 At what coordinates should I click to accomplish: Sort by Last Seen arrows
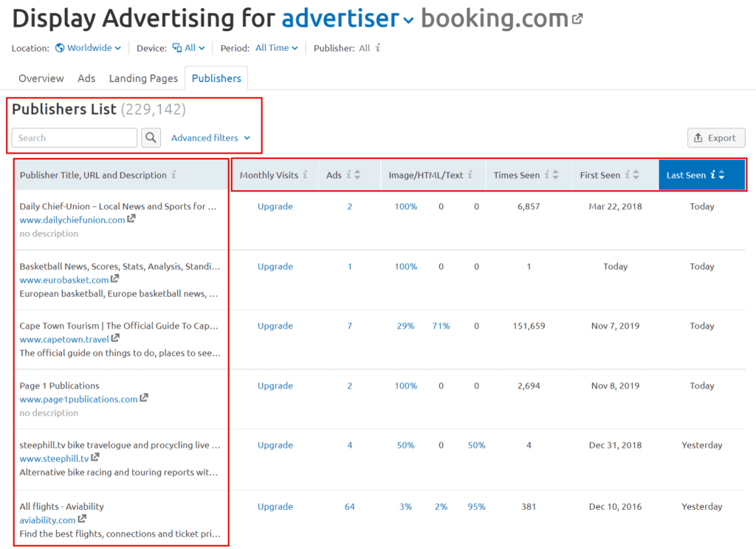tap(721, 174)
